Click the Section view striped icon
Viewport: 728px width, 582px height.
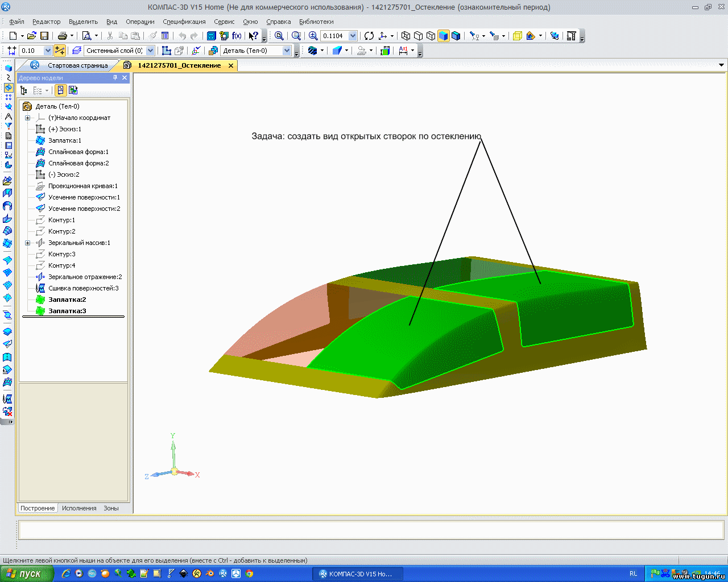[312, 51]
